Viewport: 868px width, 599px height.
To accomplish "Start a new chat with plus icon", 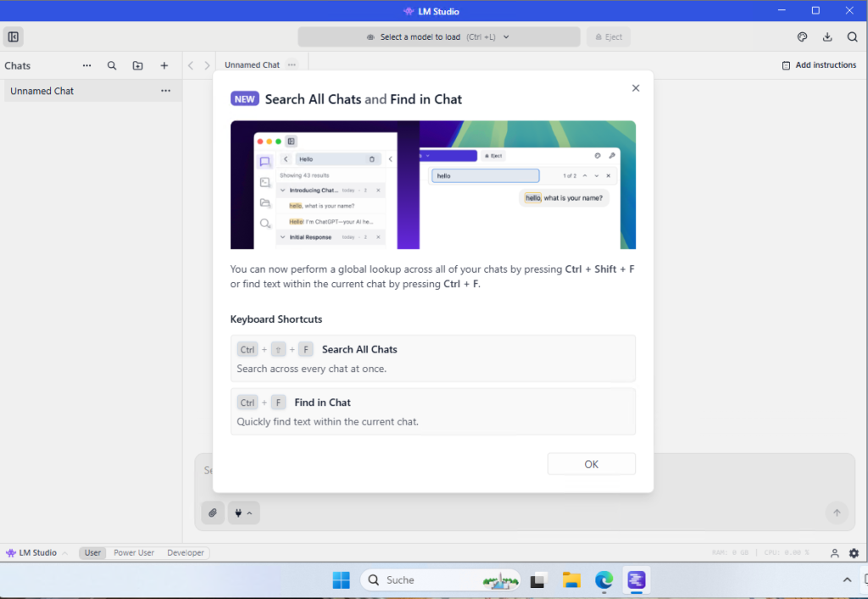I will tap(164, 65).
